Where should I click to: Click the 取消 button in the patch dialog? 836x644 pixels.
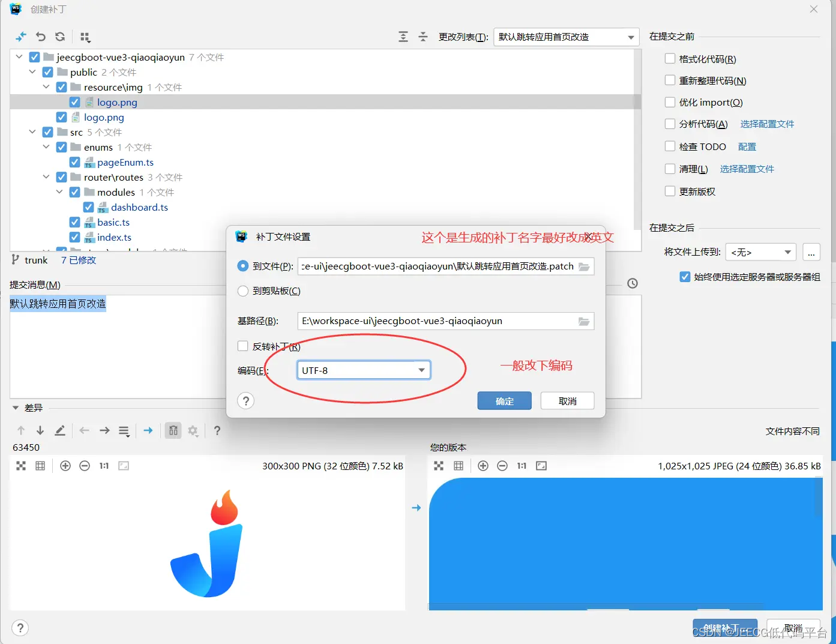(568, 401)
